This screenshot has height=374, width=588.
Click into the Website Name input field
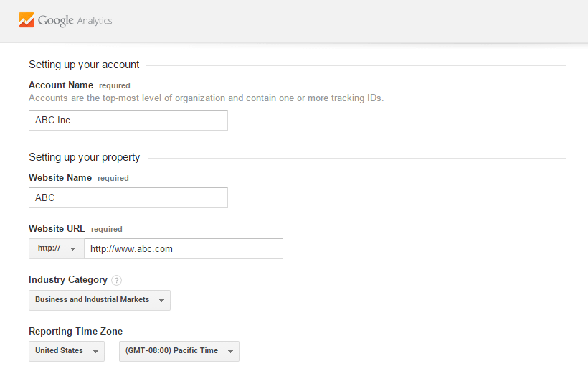tap(128, 198)
